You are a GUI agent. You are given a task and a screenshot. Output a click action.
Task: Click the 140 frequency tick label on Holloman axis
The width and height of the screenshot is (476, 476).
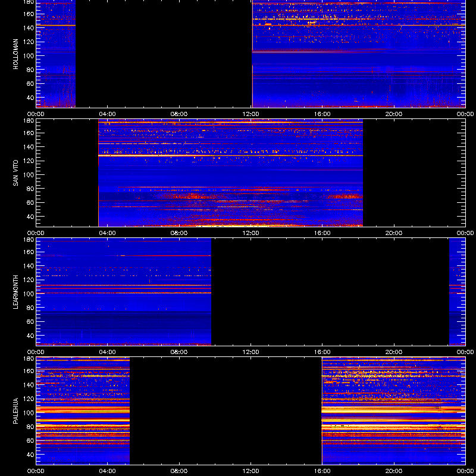29,27
